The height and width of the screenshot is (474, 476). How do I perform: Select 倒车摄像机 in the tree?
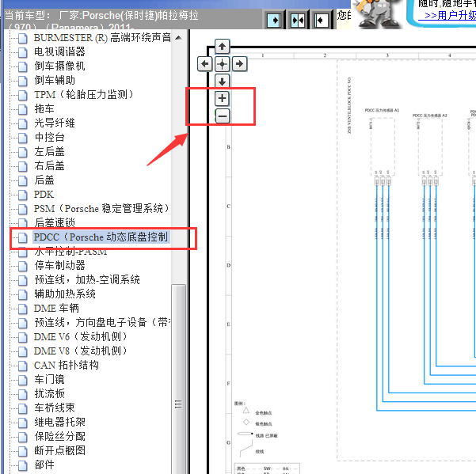pos(59,66)
